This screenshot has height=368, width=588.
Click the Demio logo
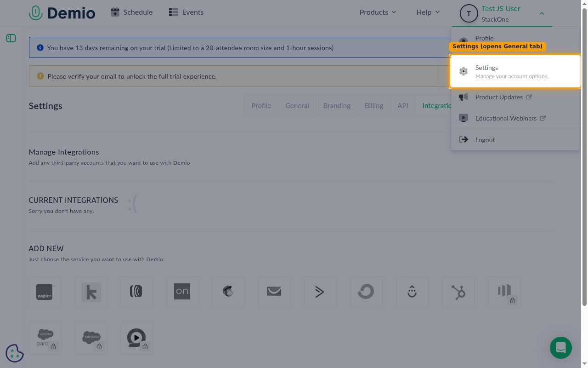[62, 13]
